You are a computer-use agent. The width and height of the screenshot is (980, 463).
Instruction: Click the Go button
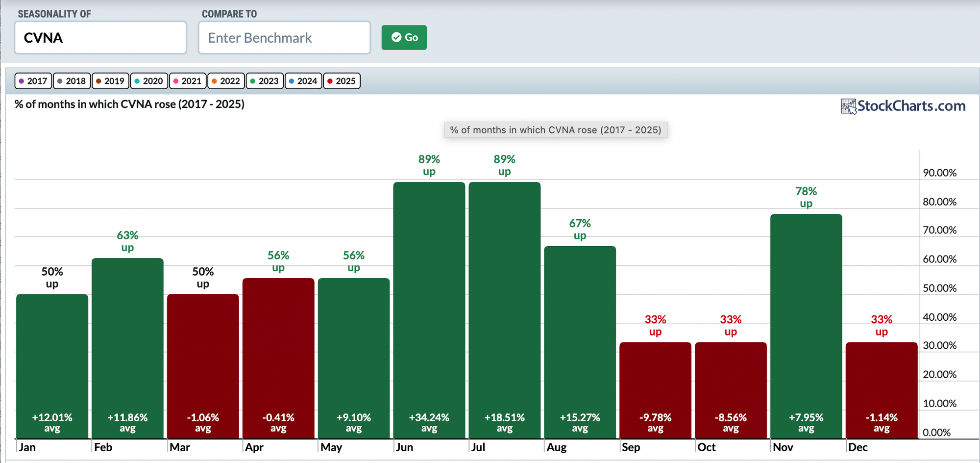(404, 37)
